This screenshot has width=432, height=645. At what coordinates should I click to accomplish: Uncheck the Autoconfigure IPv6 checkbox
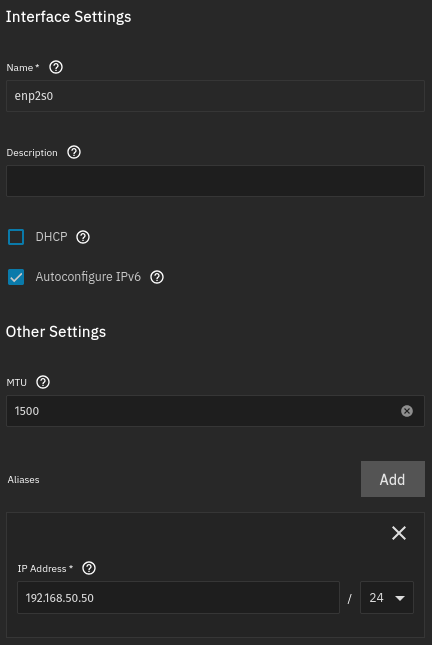pyautogui.click(x=16, y=277)
